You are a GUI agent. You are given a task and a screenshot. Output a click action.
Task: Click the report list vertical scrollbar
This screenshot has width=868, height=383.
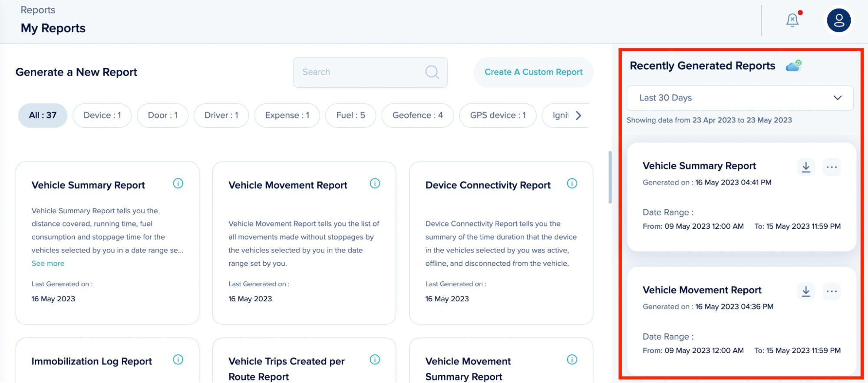pos(610,177)
